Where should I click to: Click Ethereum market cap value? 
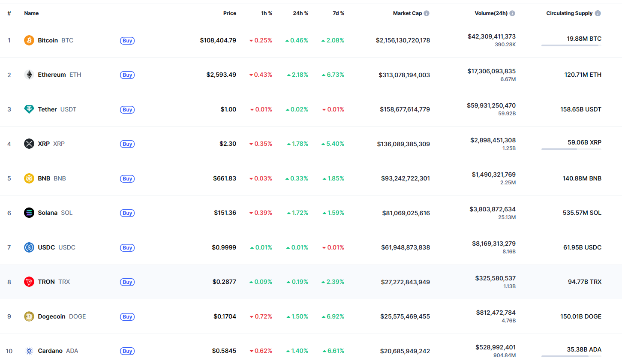click(x=404, y=75)
